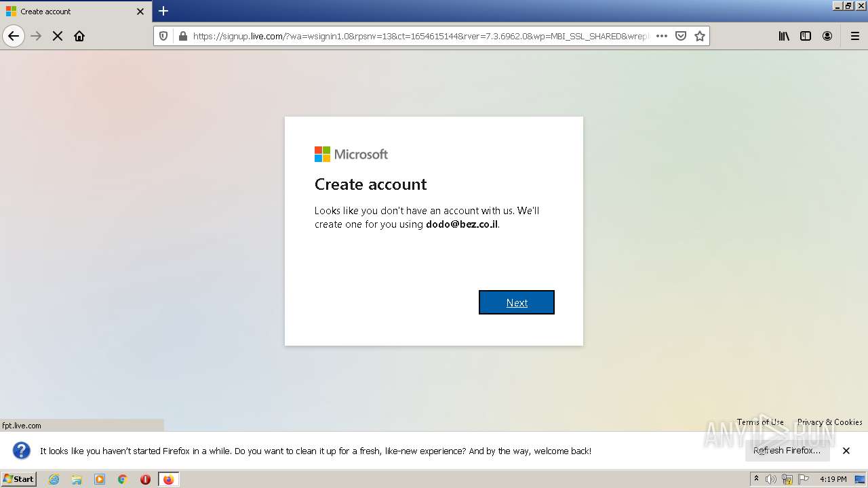Minimize the Firefox window
This screenshot has height=488, width=868.
click(837, 5)
